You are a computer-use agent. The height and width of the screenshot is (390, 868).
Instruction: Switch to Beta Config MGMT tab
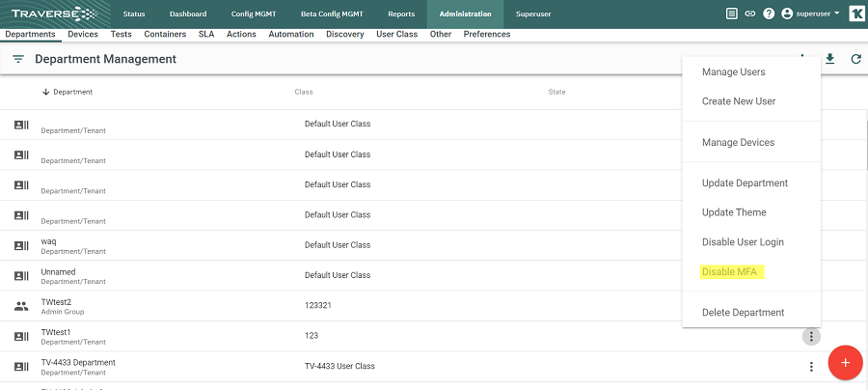pyautogui.click(x=332, y=14)
